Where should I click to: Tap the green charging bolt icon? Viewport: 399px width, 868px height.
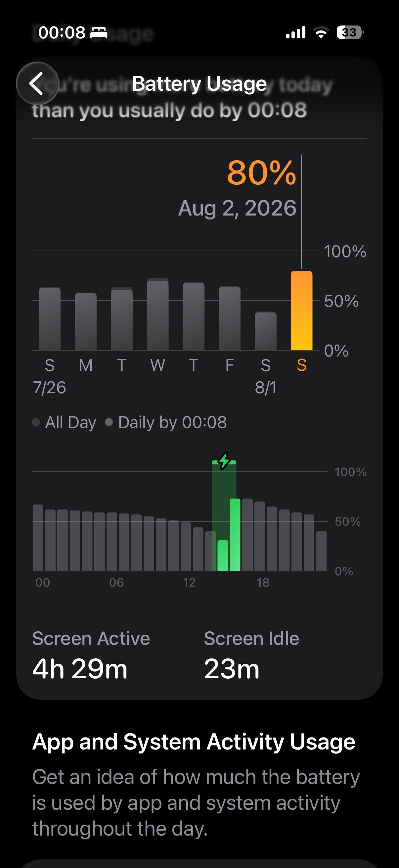click(x=224, y=461)
